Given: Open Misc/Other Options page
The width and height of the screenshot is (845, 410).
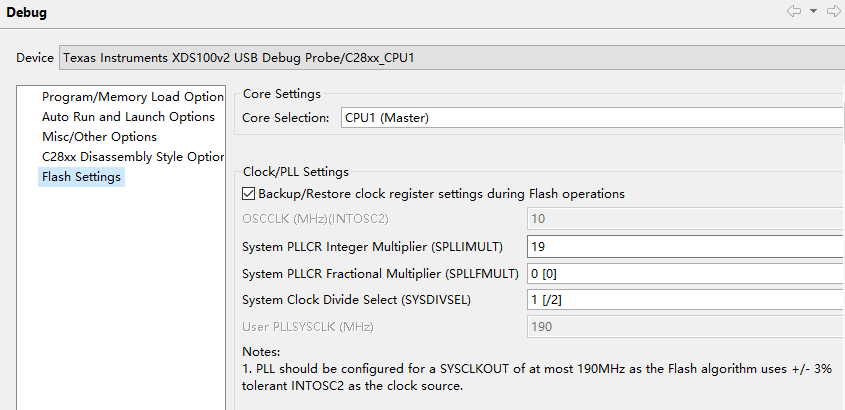Looking at the screenshot, I should point(99,137).
